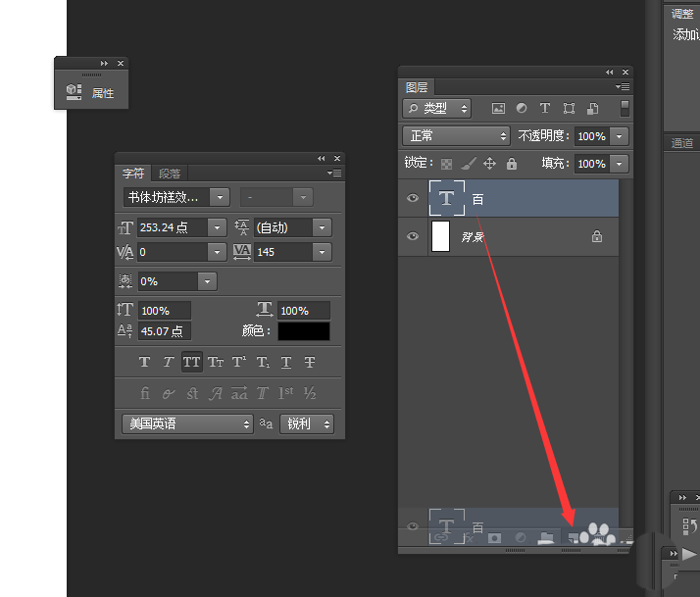Toggle faux bold in Character panel
Image resolution: width=700 pixels, height=597 pixels.
coord(144,362)
